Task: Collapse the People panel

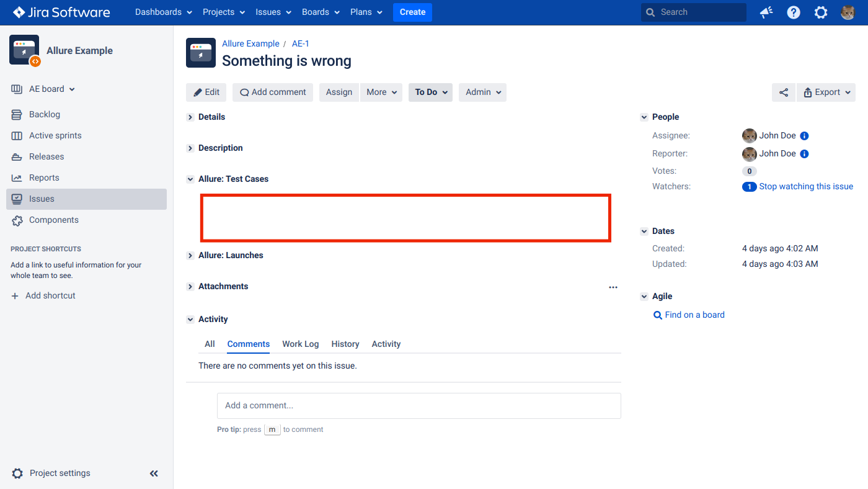Action: pyautogui.click(x=644, y=117)
